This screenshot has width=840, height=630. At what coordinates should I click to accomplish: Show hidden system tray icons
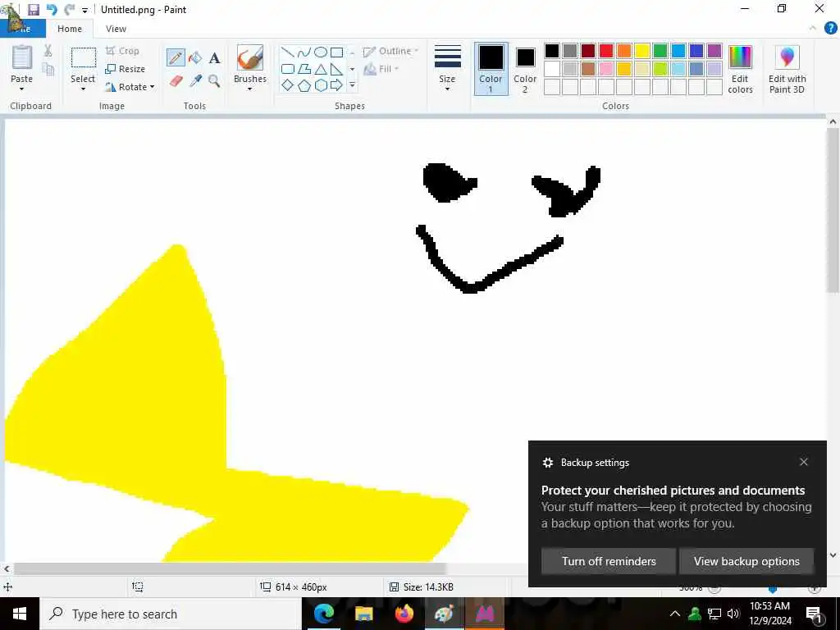[675, 614]
